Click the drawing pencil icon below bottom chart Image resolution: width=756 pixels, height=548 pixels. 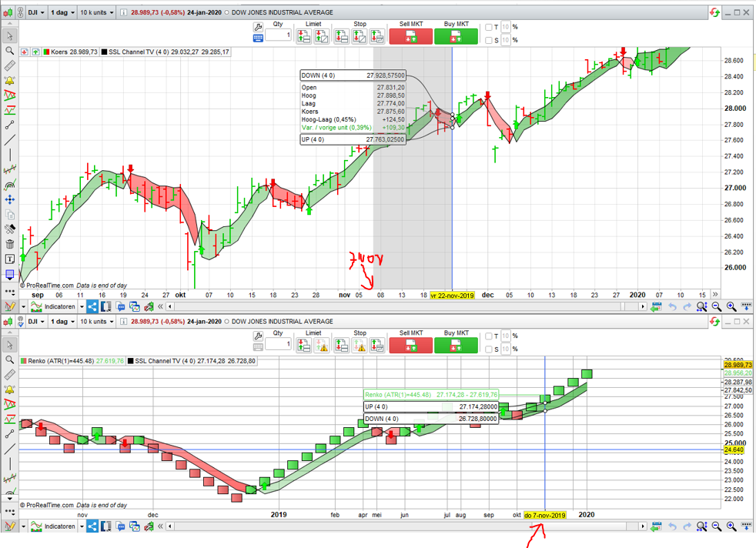[10, 526]
